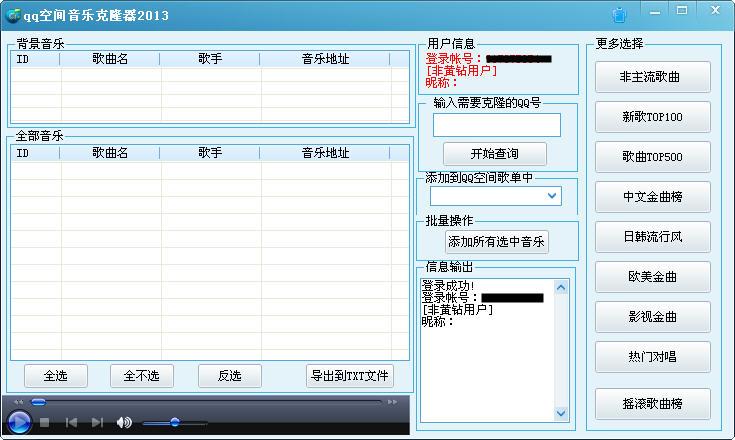Click the play button in media player
The width and height of the screenshot is (735, 440).
(19, 422)
